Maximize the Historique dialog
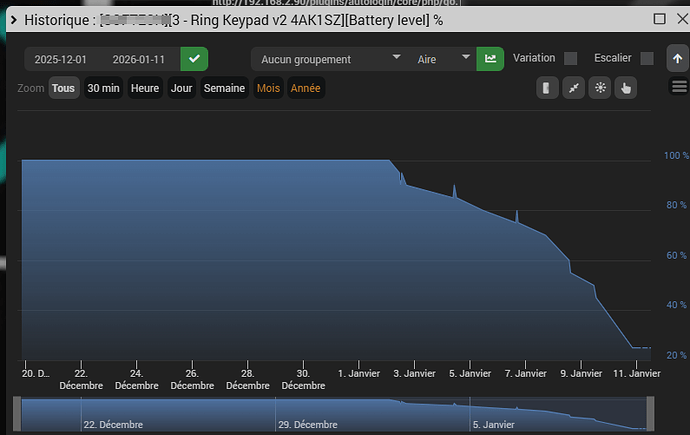The width and height of the screenshot is (690, 435). click(659, 19)
